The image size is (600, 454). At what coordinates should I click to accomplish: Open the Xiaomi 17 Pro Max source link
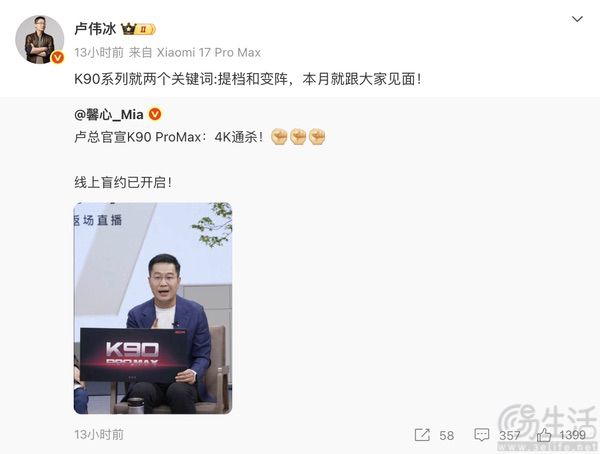click(x=209, y=52)
